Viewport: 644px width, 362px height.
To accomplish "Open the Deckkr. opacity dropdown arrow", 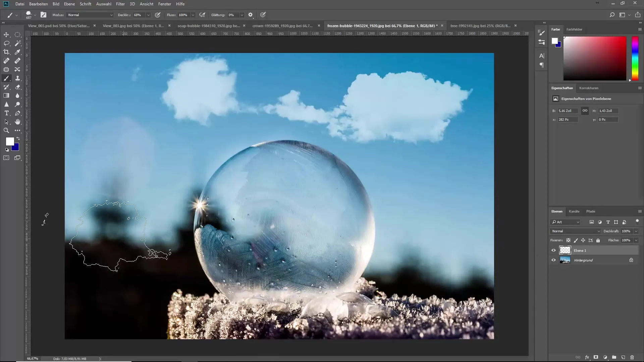I will [148, 15].
